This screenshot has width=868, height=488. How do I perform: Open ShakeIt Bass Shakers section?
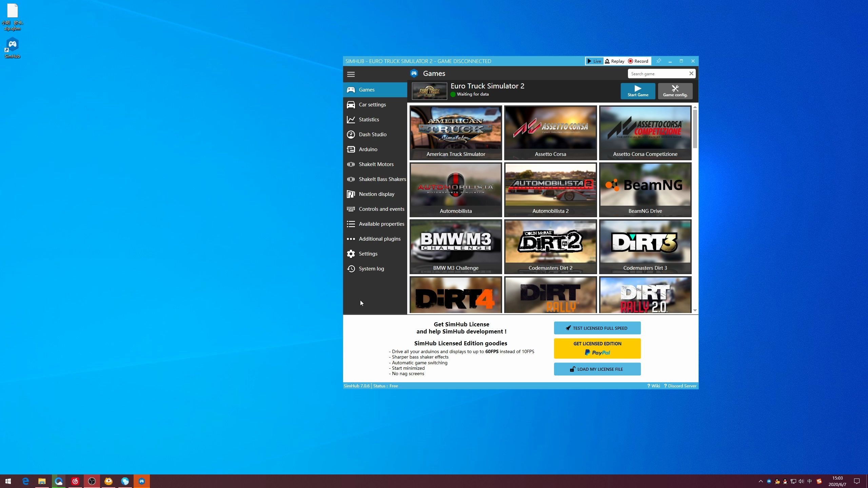point(375,179)
